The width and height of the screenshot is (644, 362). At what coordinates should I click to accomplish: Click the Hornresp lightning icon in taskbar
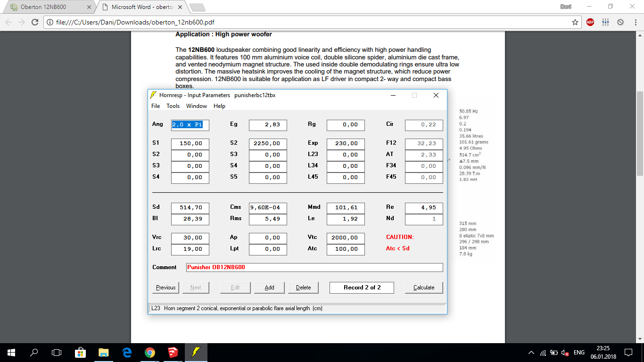pyautogui.click(x=196, y=352)
